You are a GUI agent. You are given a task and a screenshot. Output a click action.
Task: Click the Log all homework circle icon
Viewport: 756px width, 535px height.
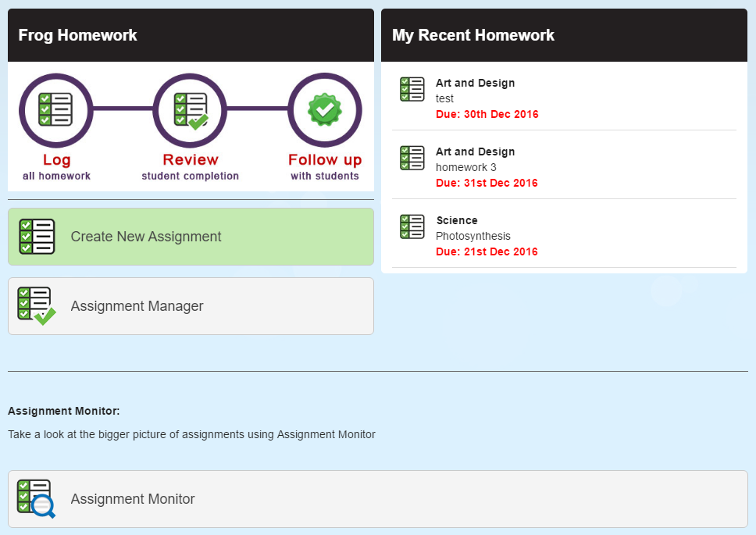(x=56, y=110)
